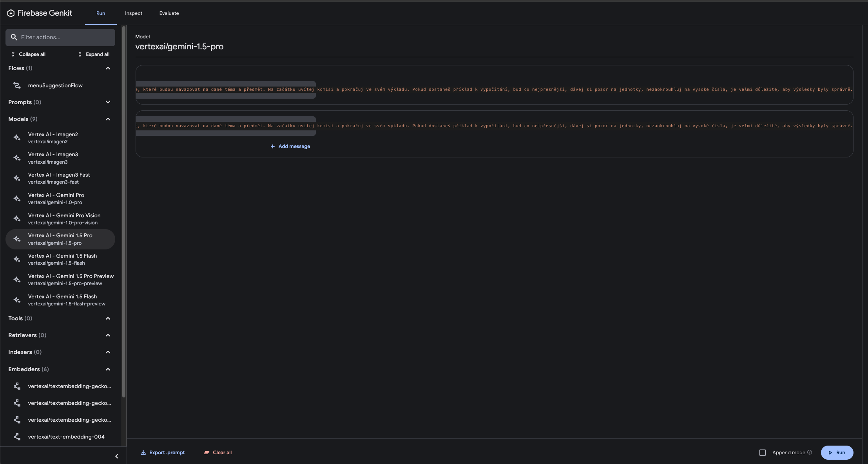This screenshot has height=464, width=868.
Task: Collapse the sidebar with the left chevron
Action: [x=116, y=456]
